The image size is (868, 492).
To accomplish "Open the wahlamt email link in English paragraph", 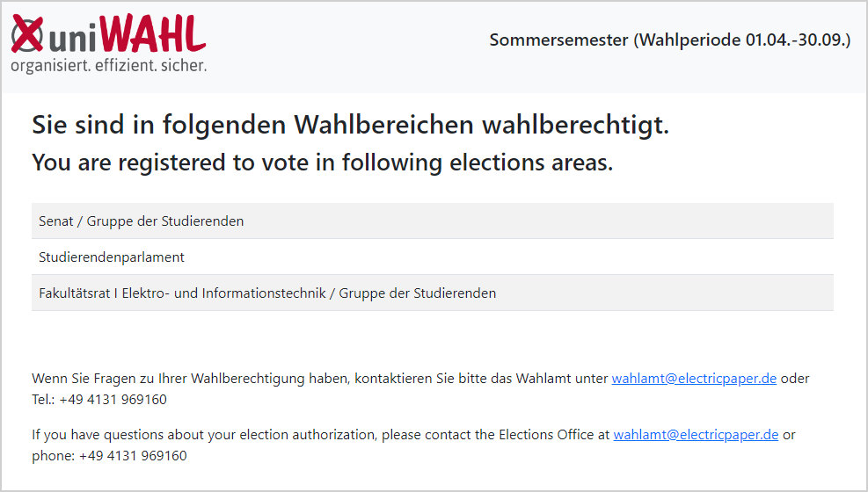I will pyautogui.click(x=696, y=435).
